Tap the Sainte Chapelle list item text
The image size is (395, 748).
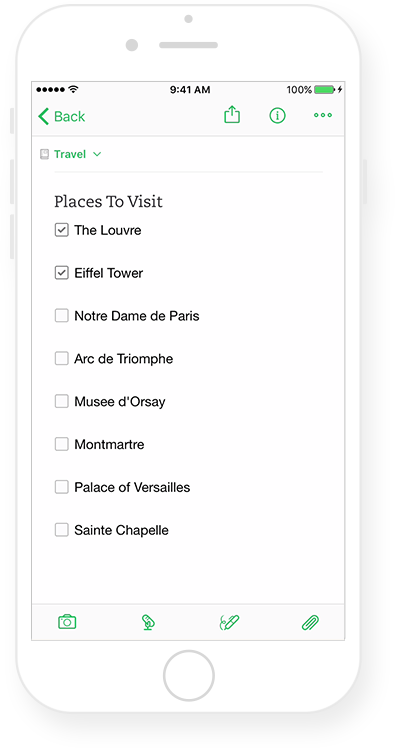click(x=121, y=530)
